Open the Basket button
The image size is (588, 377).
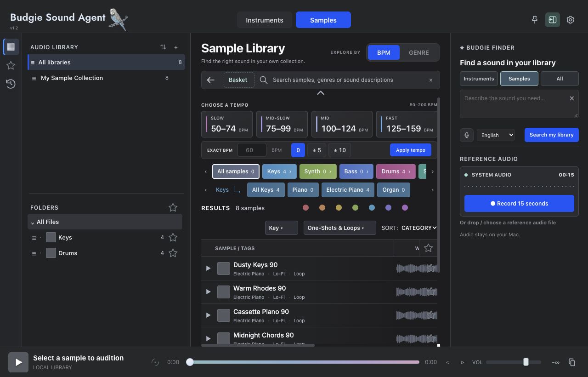click(x=238, y=80)
